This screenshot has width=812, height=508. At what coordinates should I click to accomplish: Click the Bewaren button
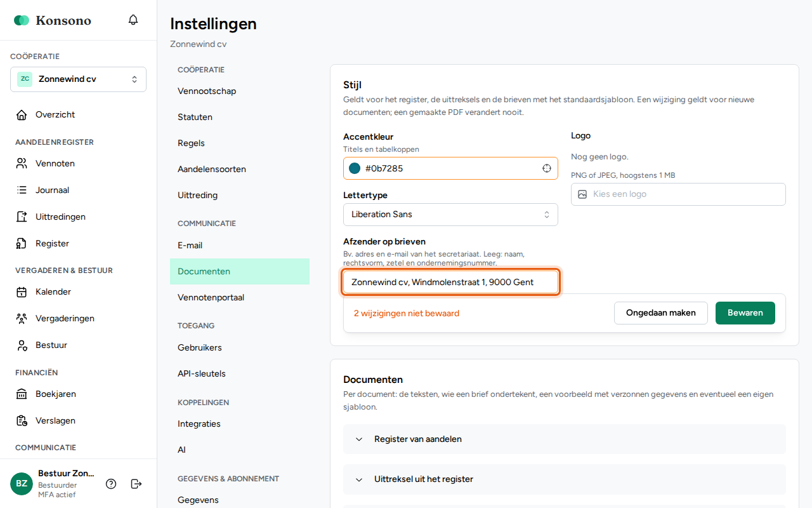(x=745, y=313)
